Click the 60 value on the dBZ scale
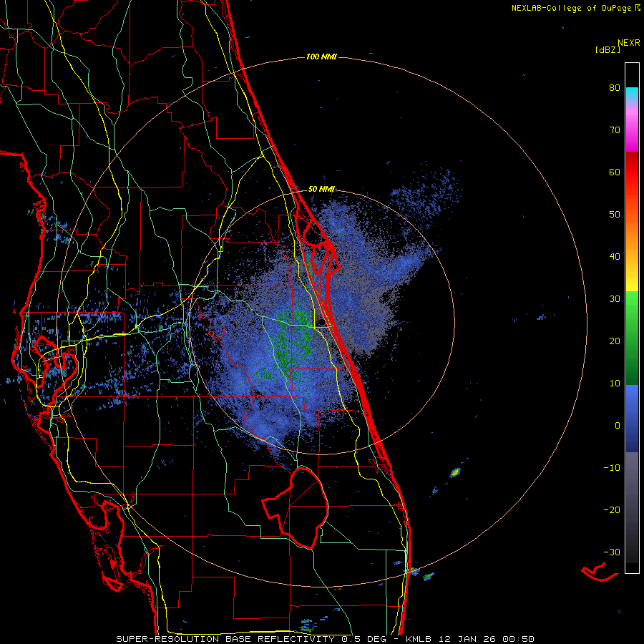644x644 pixels. point(615,172)
